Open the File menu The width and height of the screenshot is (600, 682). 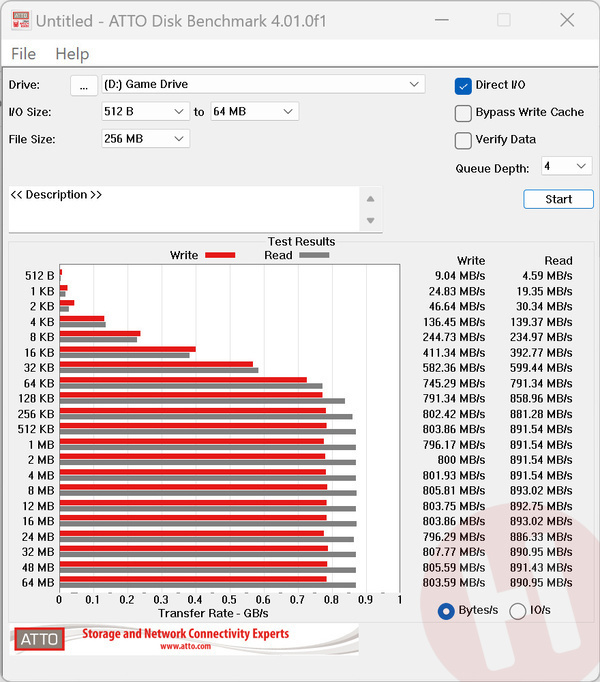point(23,54)
